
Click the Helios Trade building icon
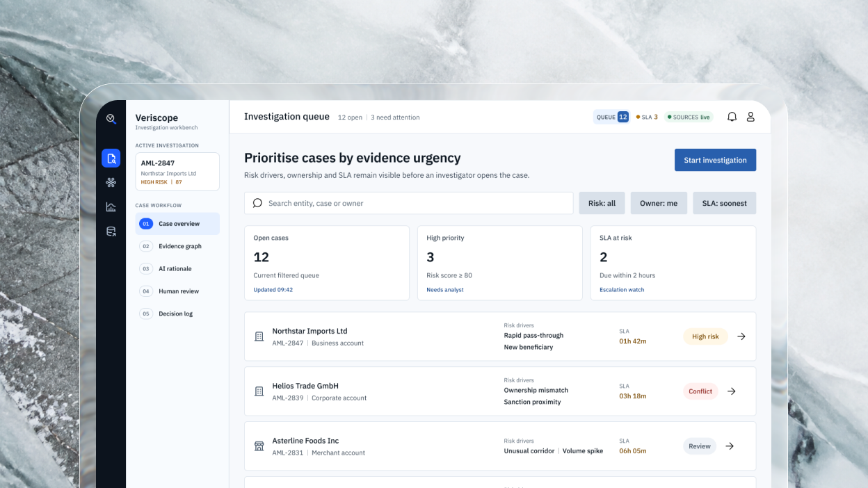259,391
